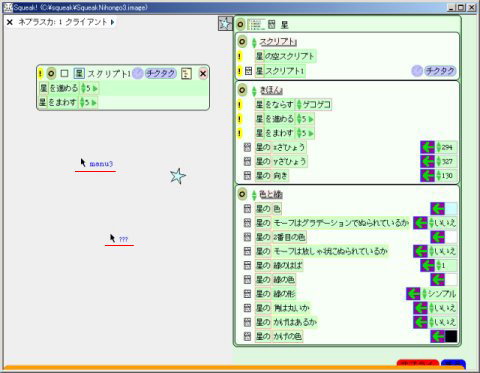Open the menu circle of the scriptor

[51, 74]
